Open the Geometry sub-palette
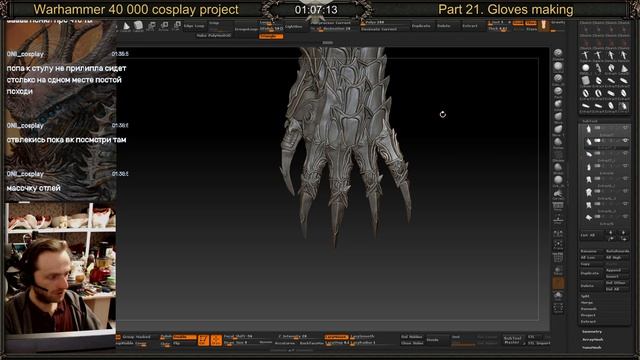This screenshot has height=360, width=640. pyautogui.click(x=592, y=332)
